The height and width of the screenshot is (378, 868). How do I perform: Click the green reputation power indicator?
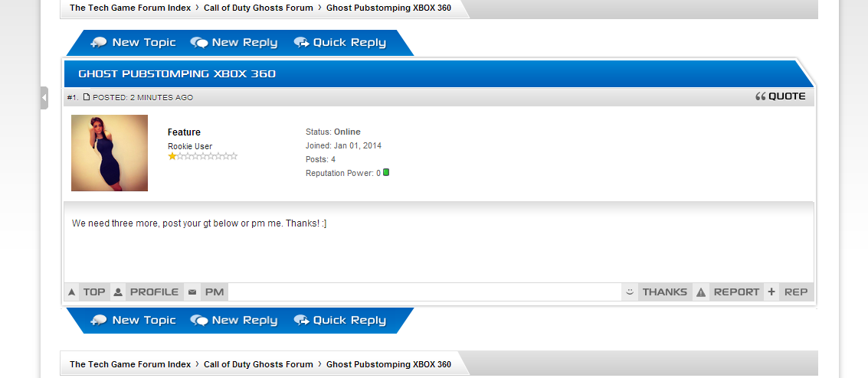(x=386, y=172)
